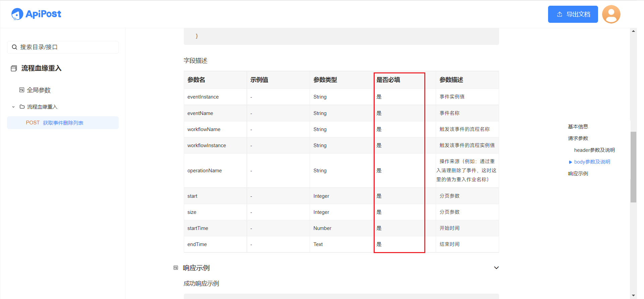Jump to body参数及说明 section
Image resolution: width=644 pixels, height=299 pixels.
tap(592, 162)
